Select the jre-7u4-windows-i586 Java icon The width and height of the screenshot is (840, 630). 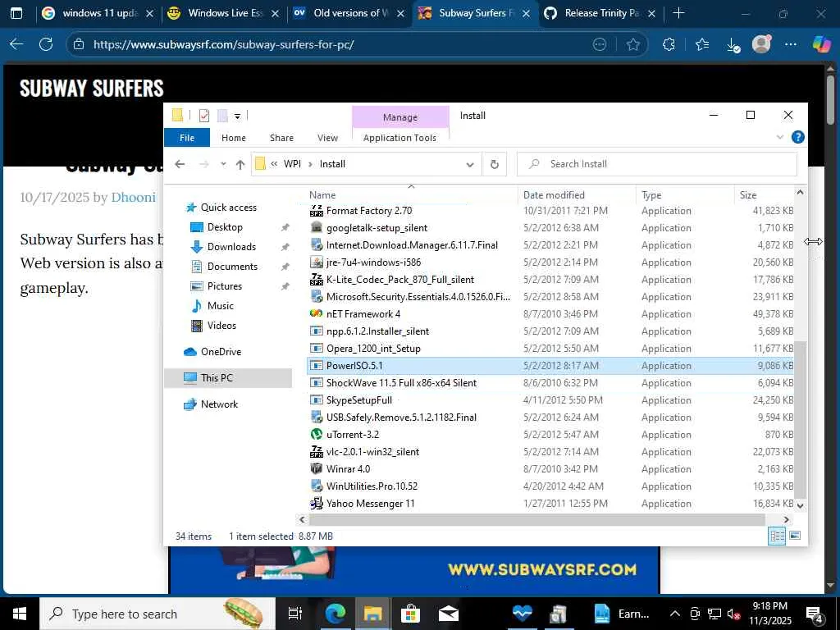point(317,262)
